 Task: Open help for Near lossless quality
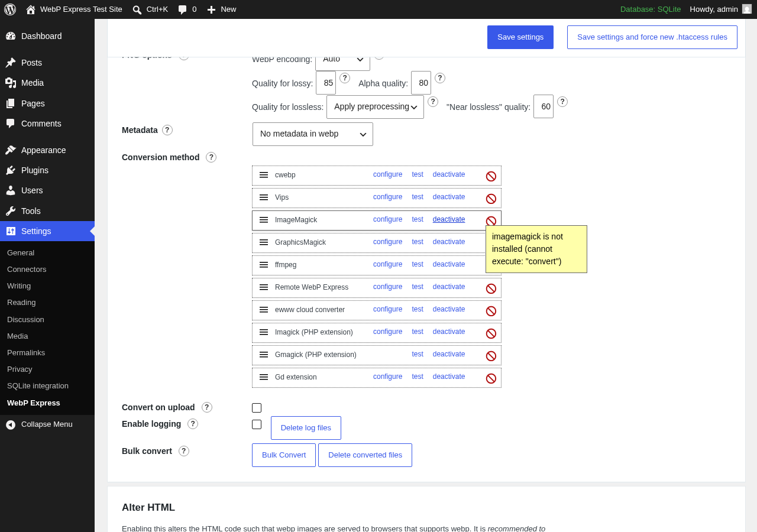click(x=562, y=102)
